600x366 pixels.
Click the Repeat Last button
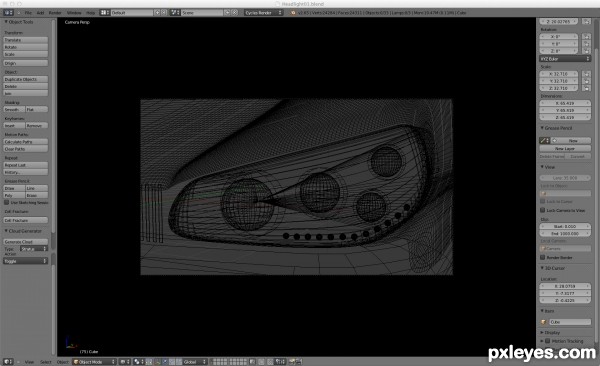coord(26,165)
